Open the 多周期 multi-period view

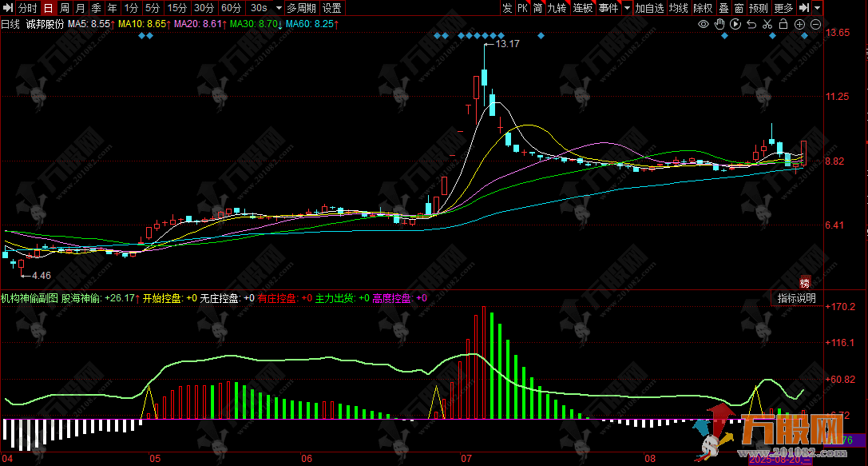pyautogui.click(x=302, y=8)
